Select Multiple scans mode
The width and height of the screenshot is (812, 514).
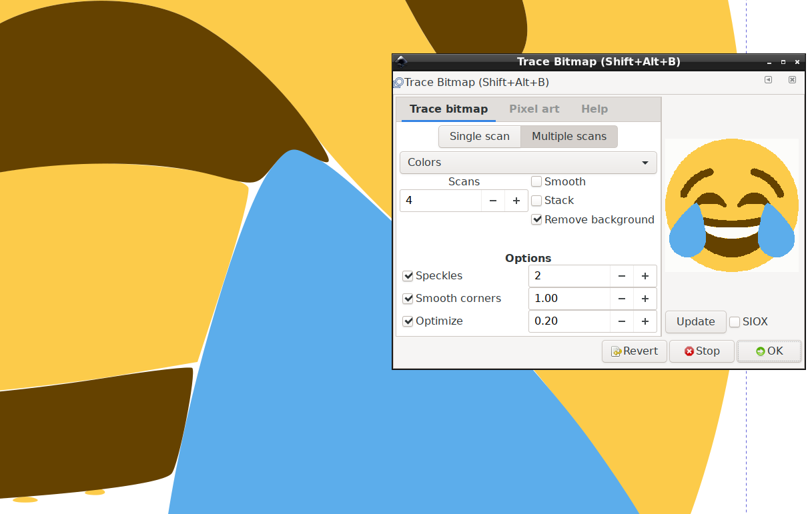(x=569, y=137)
